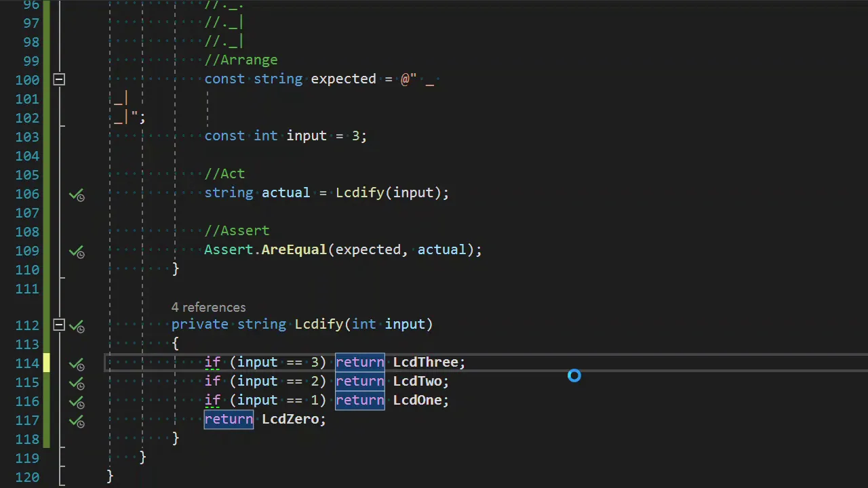Click return keyword on line 114
The width and height of the screenshot is (868, 488).
[360, 362]
